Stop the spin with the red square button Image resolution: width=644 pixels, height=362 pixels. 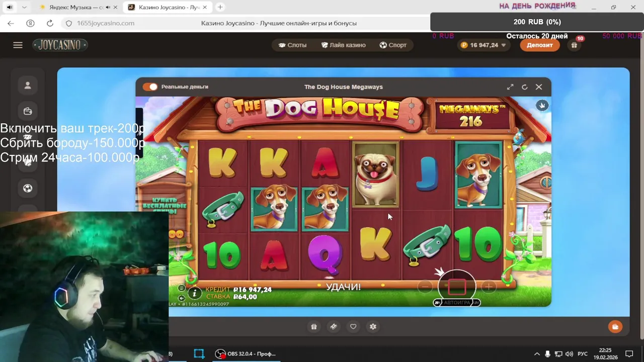(x=457, y=287)
